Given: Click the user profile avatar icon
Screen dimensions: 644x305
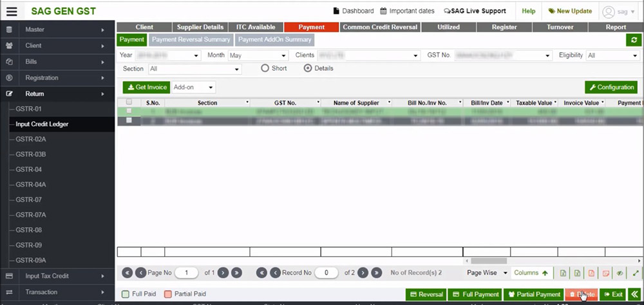Looking at the screenshot, I should (x=609, y=12).
